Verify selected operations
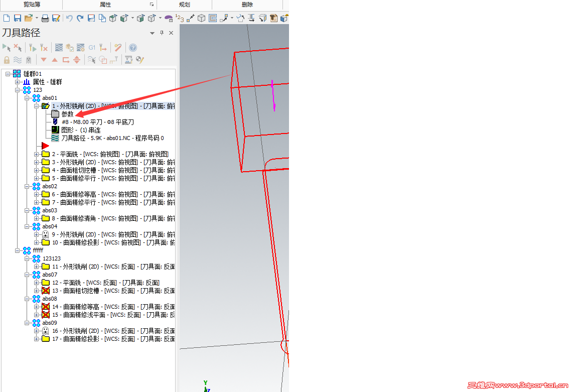Screen dimensions: 578x392 [70, 48]
